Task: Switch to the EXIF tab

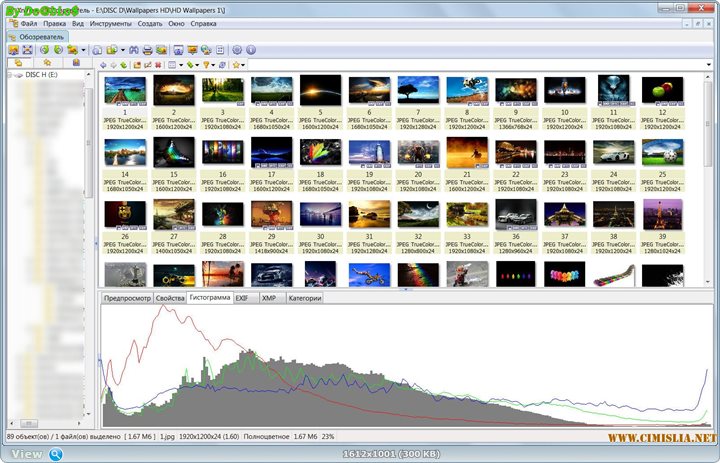Action: (242, 298)
